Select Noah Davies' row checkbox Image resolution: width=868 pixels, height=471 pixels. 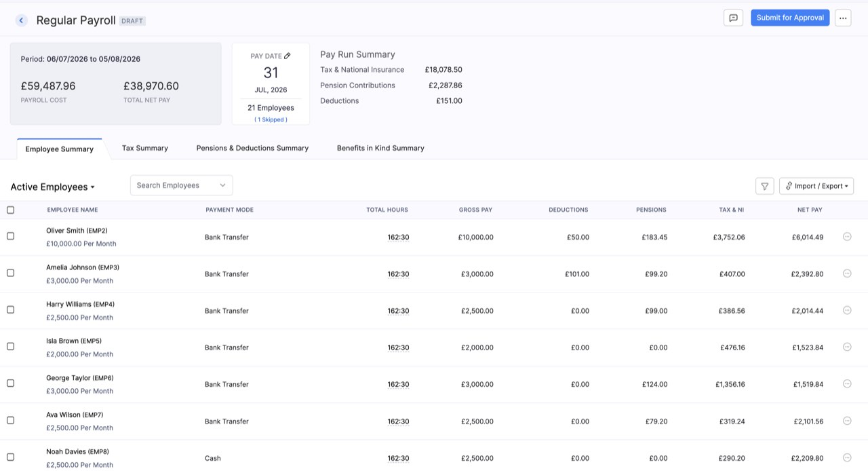[x=10, y=457]
